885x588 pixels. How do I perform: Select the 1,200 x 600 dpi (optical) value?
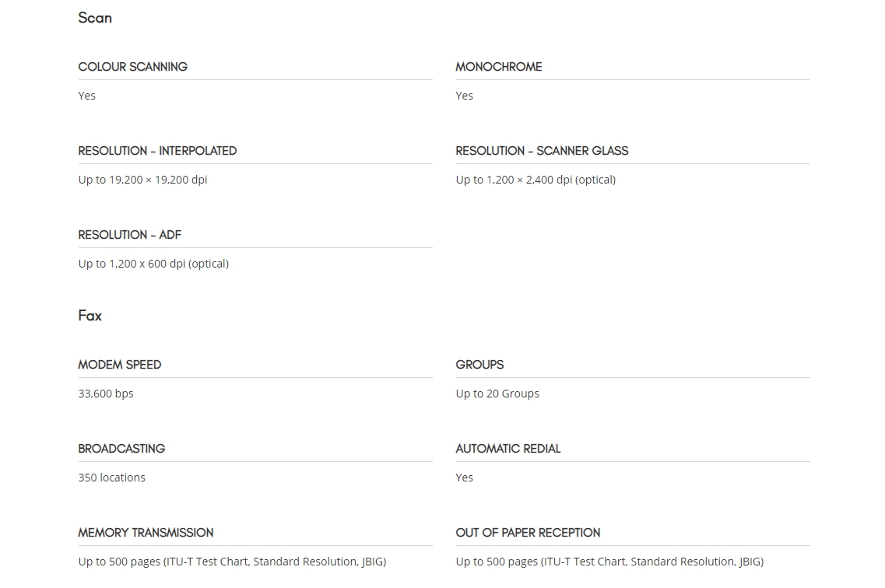(x=169, y=264)
